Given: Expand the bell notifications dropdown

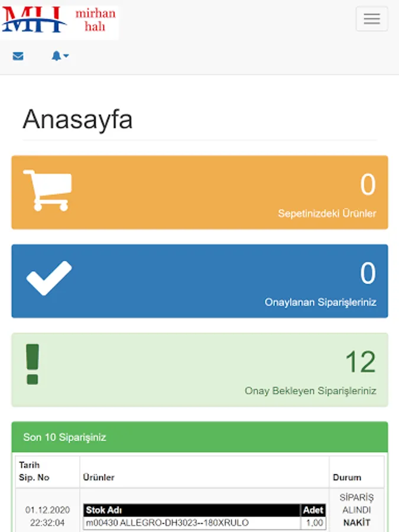Looking at the screenshot, I should 60,56.
